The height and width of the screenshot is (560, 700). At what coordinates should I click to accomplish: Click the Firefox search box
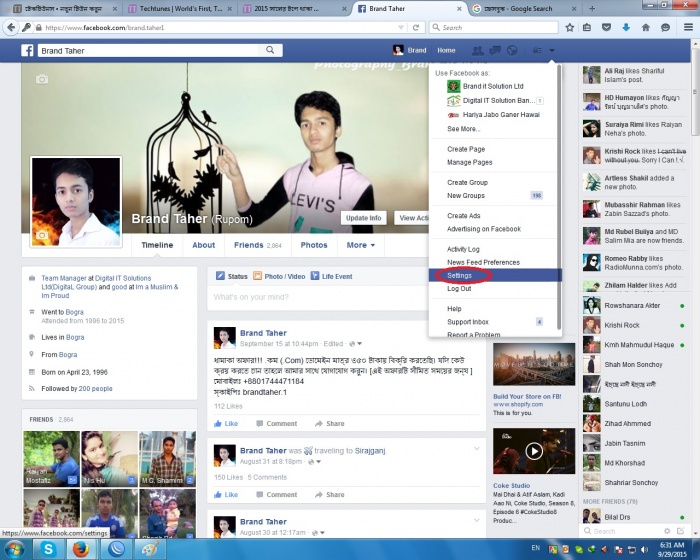tap(493, 27)
